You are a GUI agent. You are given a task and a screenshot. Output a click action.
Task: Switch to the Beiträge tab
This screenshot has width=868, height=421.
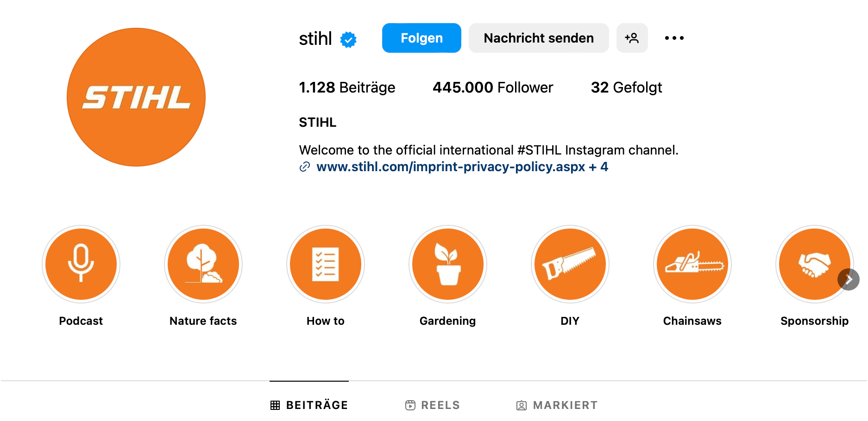pyautogui.click(x=309, y=405)
